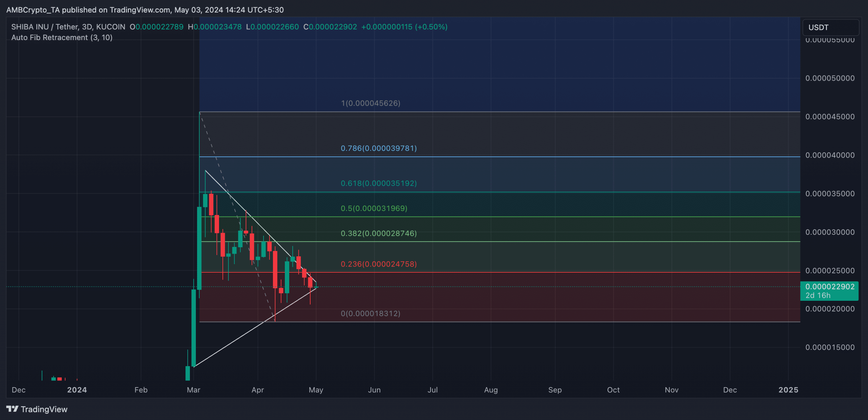Select the 0(0.000018312) Fib label
The image size is (868, 420).
coord(371,313)
